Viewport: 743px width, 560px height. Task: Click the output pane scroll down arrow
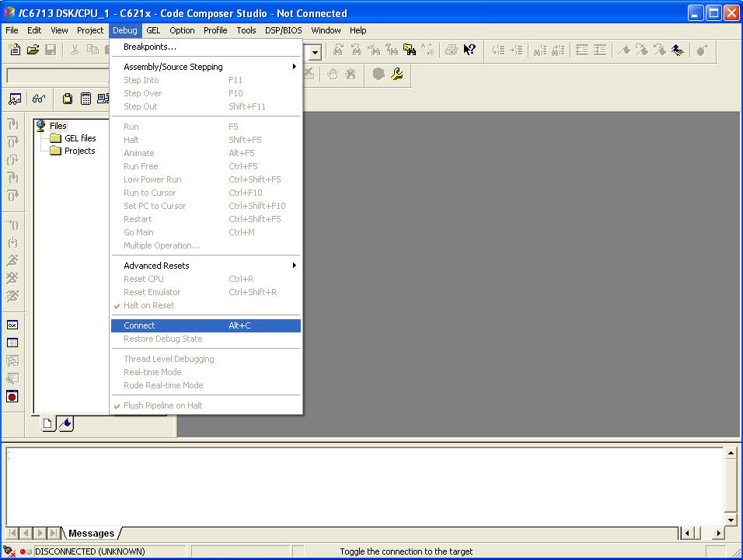731,520
